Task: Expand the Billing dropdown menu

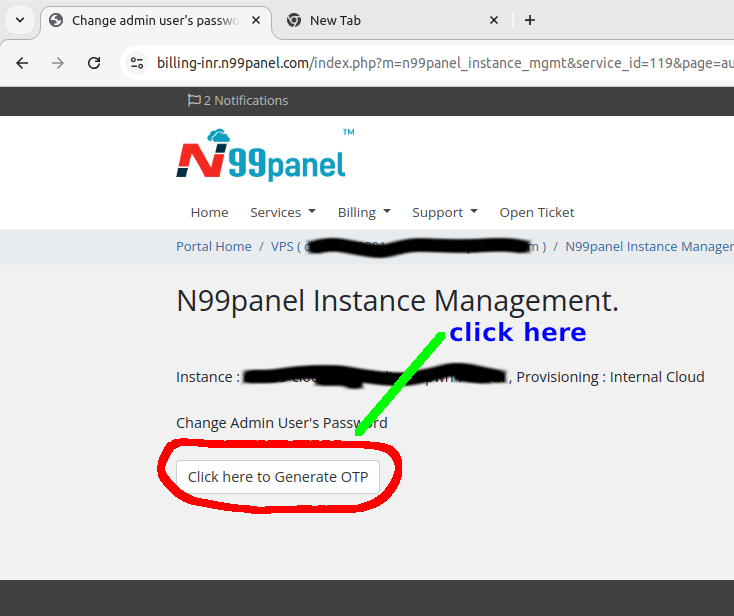Action: pyautogui.click(x=363, y=212)
